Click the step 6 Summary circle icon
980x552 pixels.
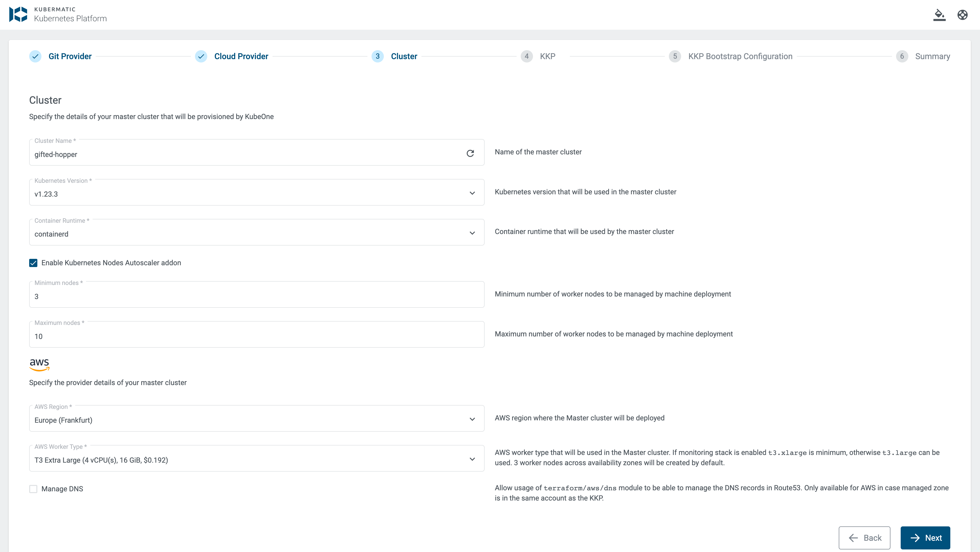pos(902,56)
